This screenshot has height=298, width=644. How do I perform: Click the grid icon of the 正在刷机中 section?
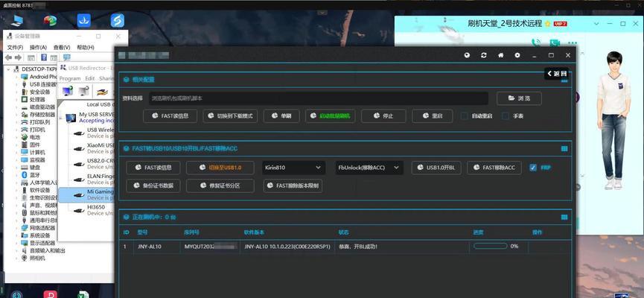(x=564, y=217)
